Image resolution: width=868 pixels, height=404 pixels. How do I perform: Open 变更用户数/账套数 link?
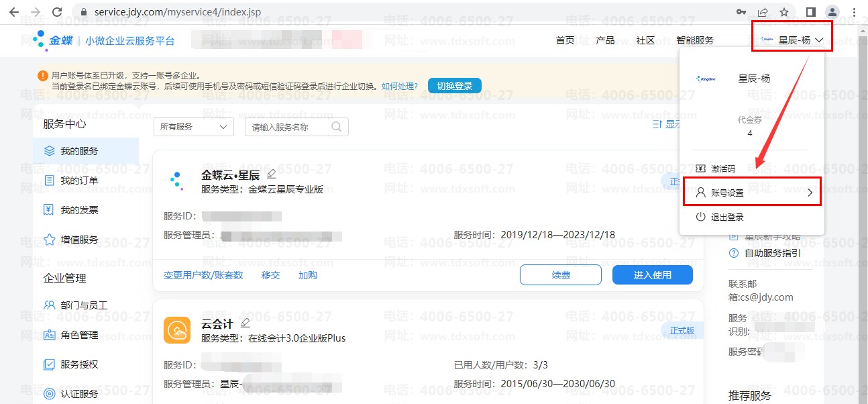pyautogui.click(x=203, y=275)
